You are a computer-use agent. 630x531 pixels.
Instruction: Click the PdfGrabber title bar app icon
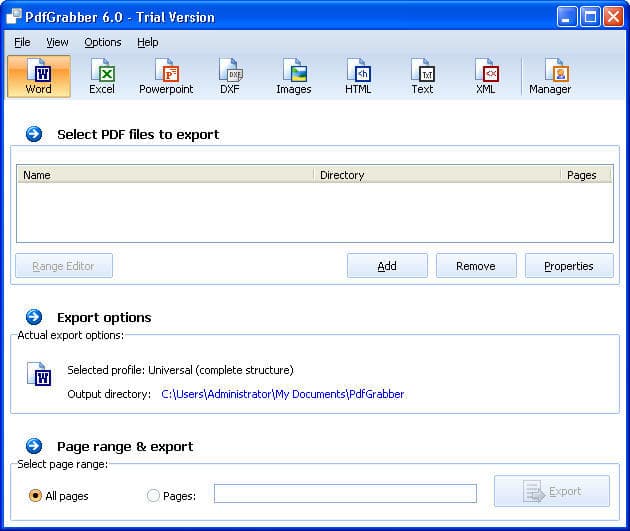click(14, 16)
